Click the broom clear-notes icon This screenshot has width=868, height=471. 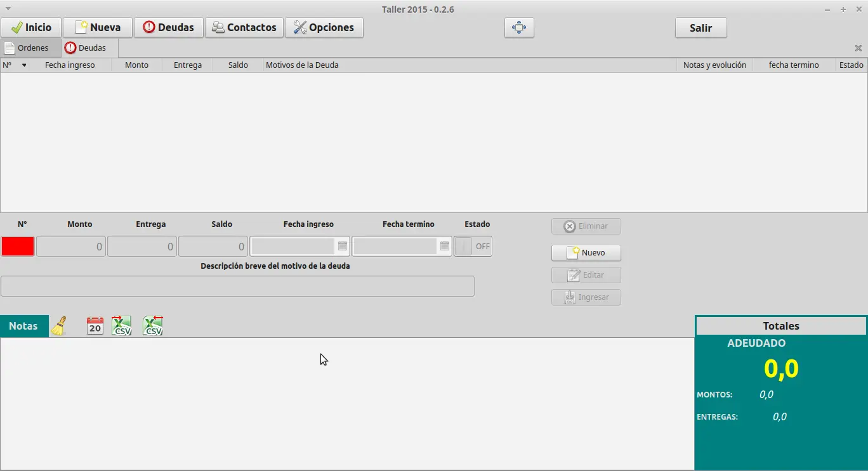tap(59, 326)
